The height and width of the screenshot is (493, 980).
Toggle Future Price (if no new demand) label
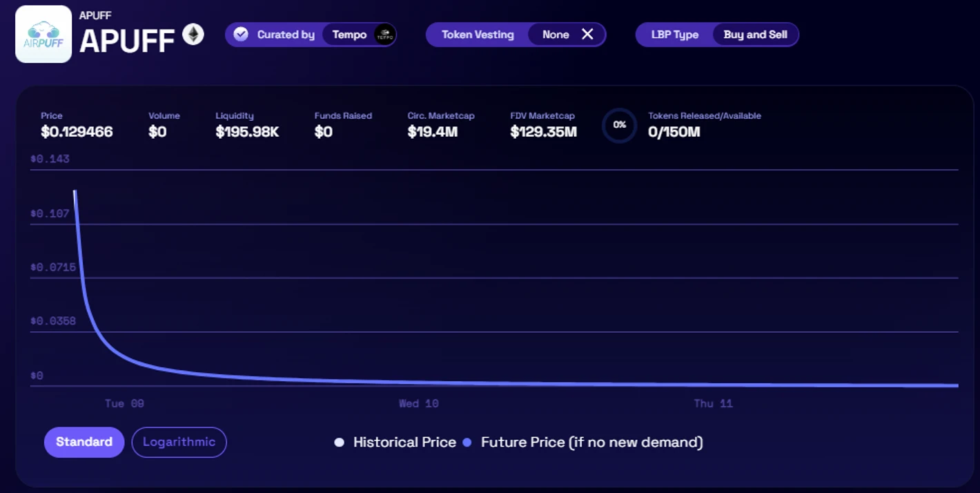coord(592,443)
